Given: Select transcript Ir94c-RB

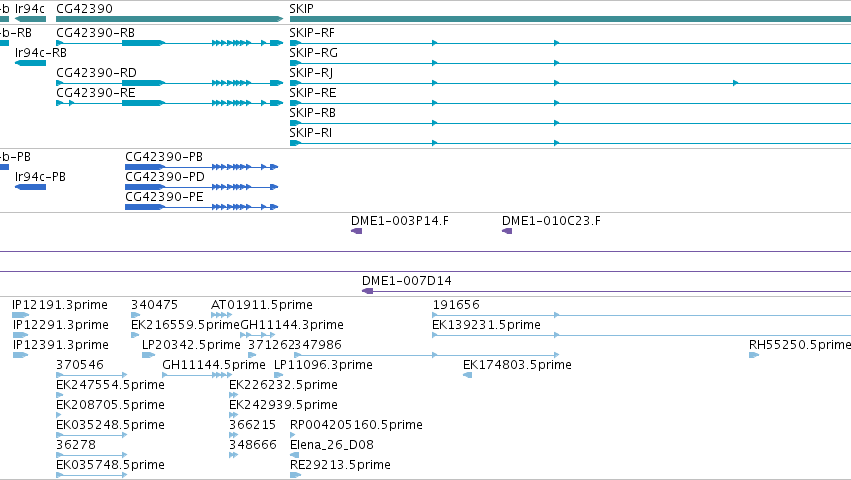Looking at the screenshot, I should pyautogui.click(x=30, y=63).
